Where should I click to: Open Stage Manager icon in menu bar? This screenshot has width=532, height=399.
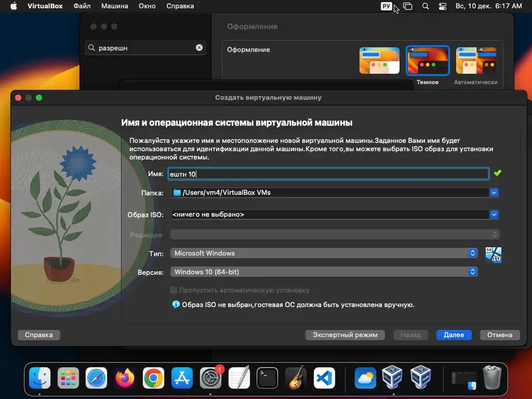(407, 6)
